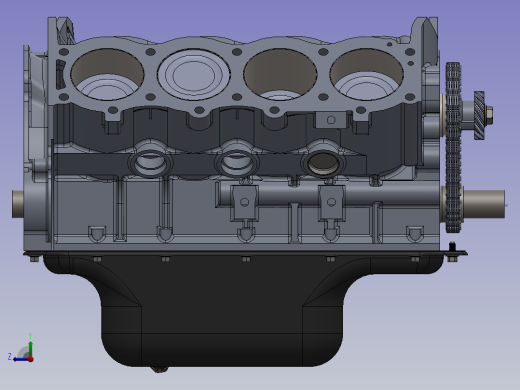
Task: Select the rightmost oil pan flange bolt
Action: pyautogui.click(x=452, y=259)
